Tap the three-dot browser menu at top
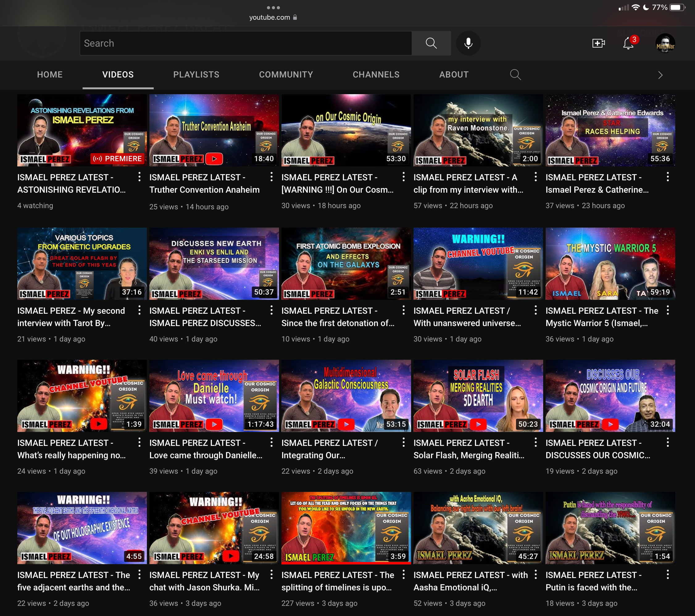Image resolution: width=695 pixels, height=616 pixels. 273,7
